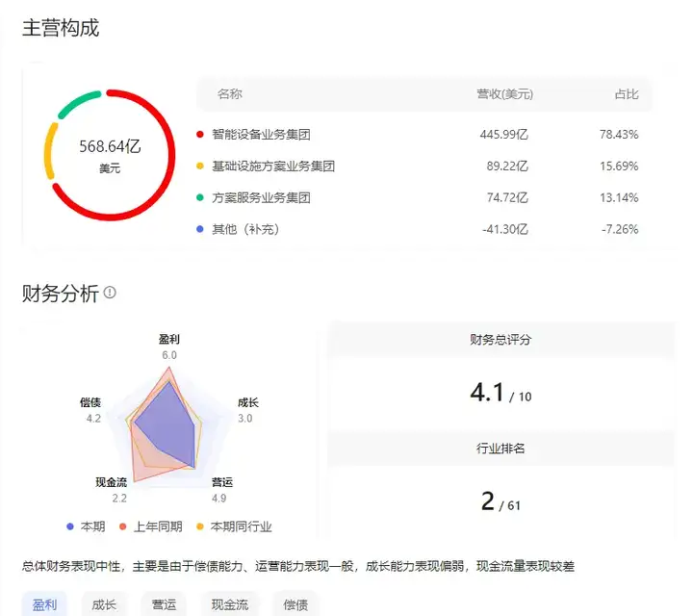Screen dimensions: 693x616
Task: Click the 财务总评分 heading
Action: click(x=500, y=340)
